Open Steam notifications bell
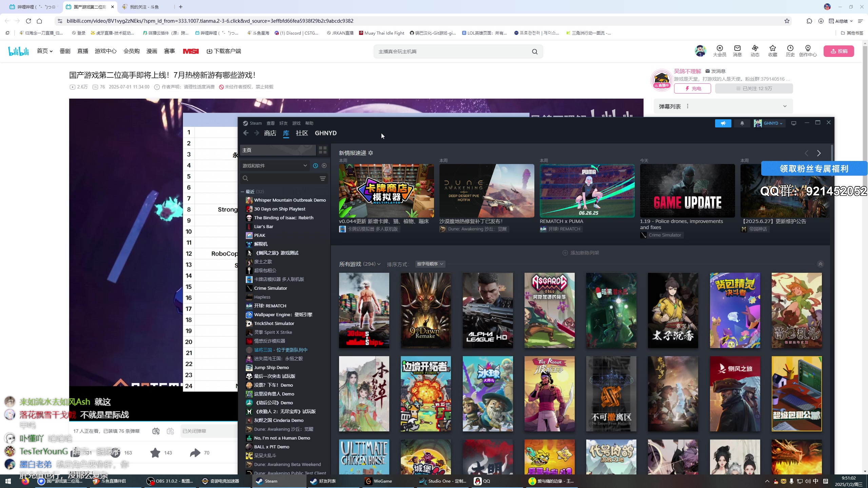Viewport: 868px width, 488px height. pyautogui.click(x=742, y=123)
